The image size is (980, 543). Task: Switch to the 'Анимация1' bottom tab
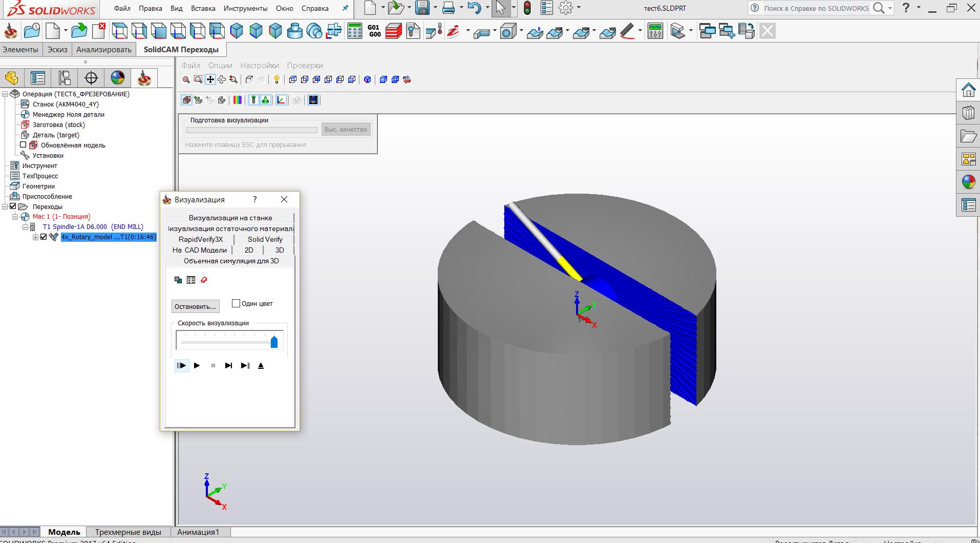pos(198,532)
